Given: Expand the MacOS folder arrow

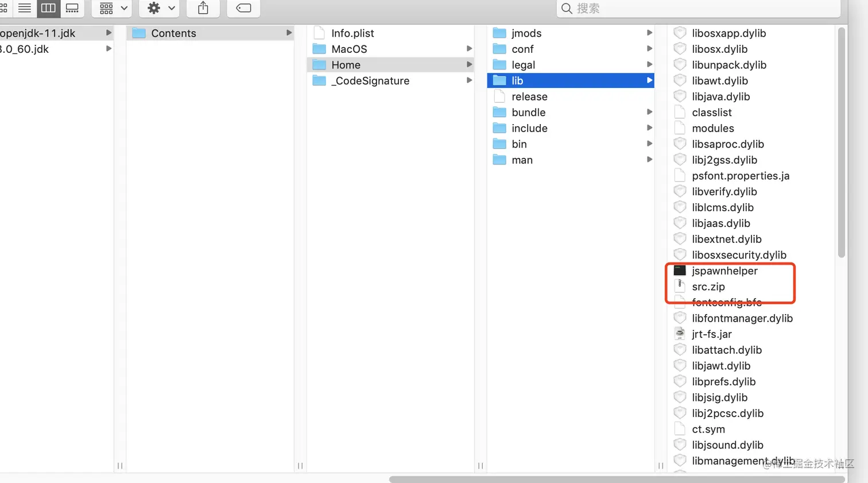Looking at the screenshot, I should pyautogui.click(x=469, y=49).
